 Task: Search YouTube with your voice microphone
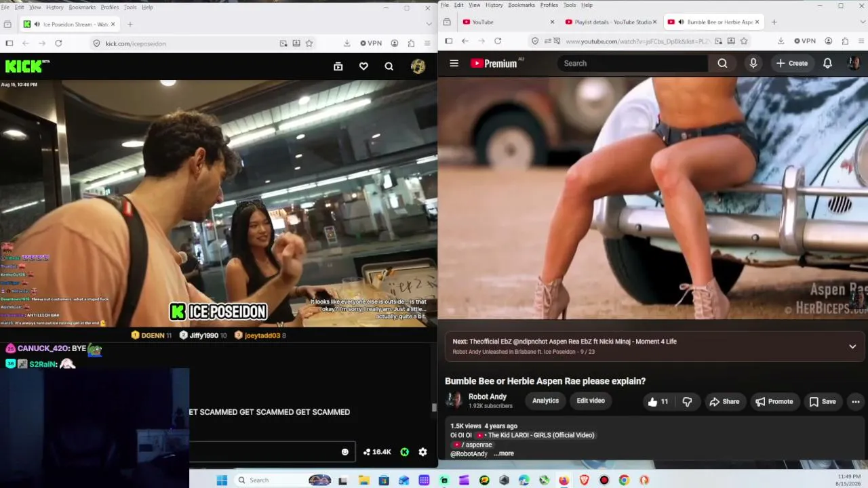[x=753, y=63]
